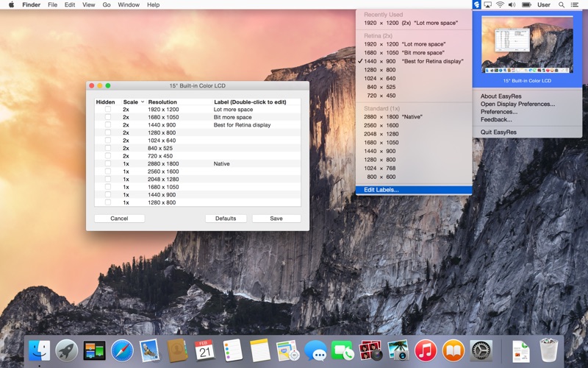Tick Hidden checkbox for 1920 x 1200 row
588x368 pixels.
tap(108, 109)
